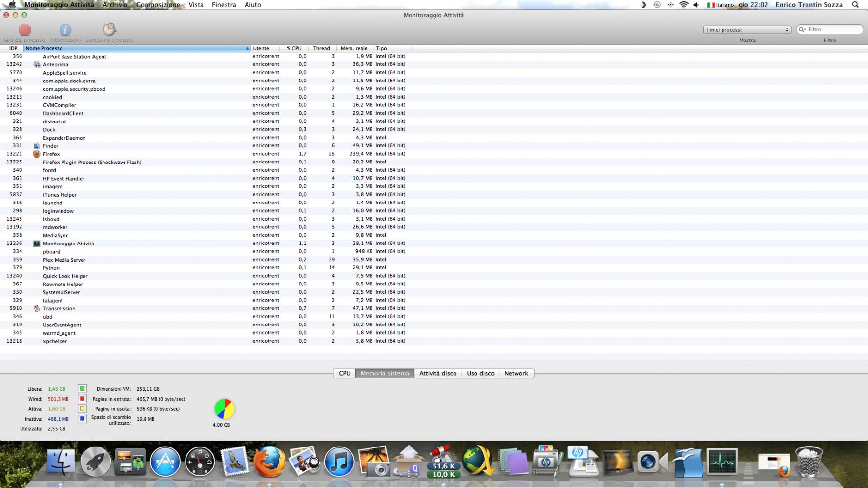Image resolution: width=868 pixels, height=488 pixels.
Task: Click the green Libera memory color swatch
Action: coord(82,389)
